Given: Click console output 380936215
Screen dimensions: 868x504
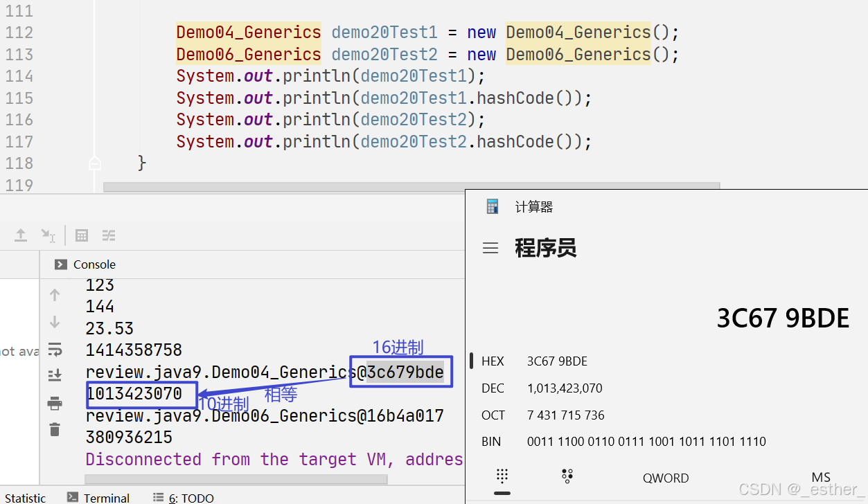Looking at the screenshot, I should coord(129,438).
